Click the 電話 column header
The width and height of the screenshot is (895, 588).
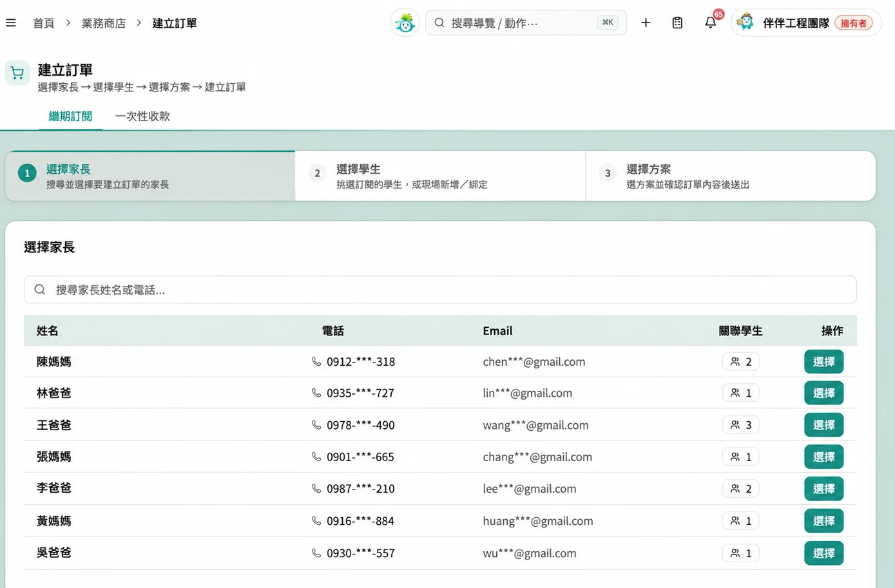coord(332,331)
